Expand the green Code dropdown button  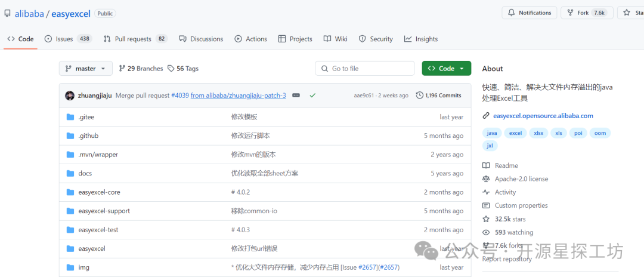point(447,69)
